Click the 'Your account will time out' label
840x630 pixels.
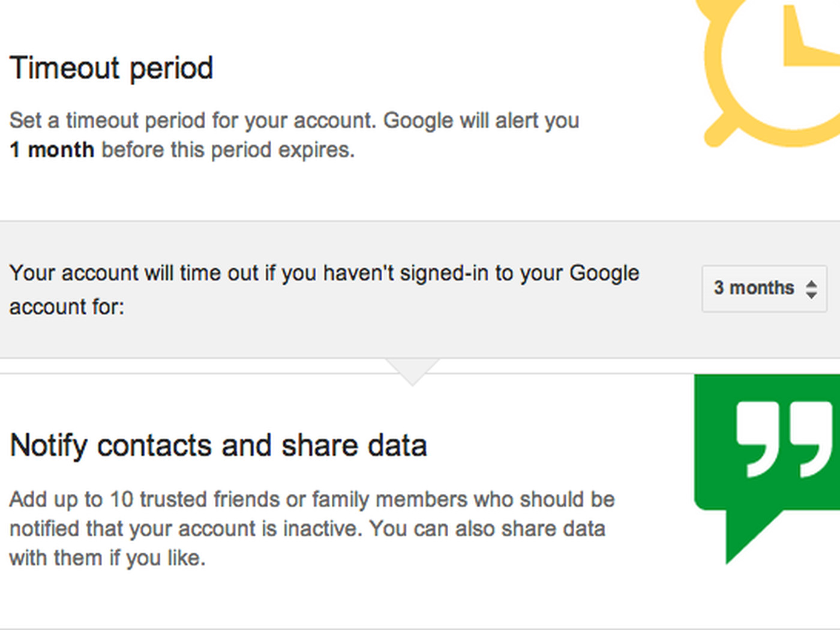click(x=325, y=273)
